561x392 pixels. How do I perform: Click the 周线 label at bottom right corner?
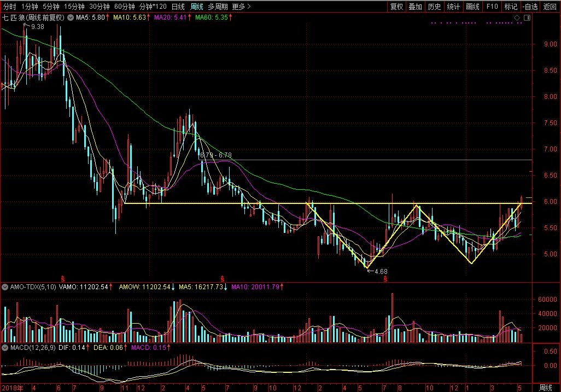[545, 388]
